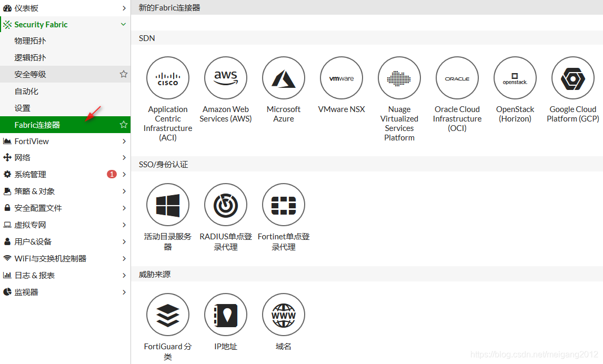Select the Google Cloud Platform (GCP) icon

pyautogui.click(x=573, y=78)
